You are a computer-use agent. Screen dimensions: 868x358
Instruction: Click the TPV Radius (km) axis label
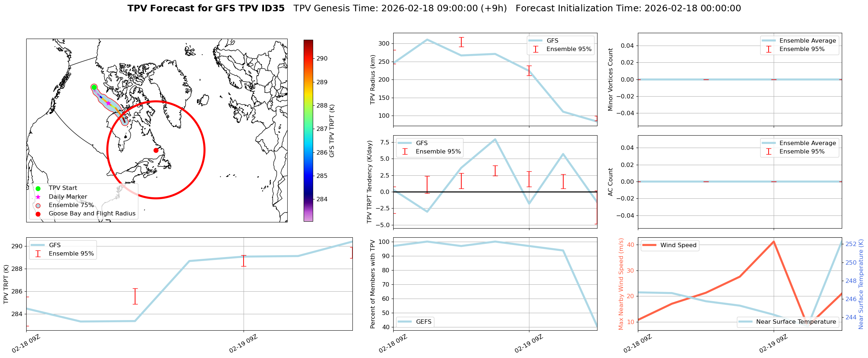click(372, 79)
